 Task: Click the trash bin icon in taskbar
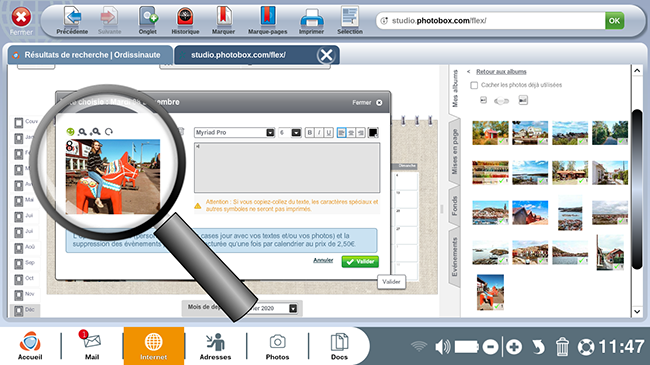pos(562,346)
